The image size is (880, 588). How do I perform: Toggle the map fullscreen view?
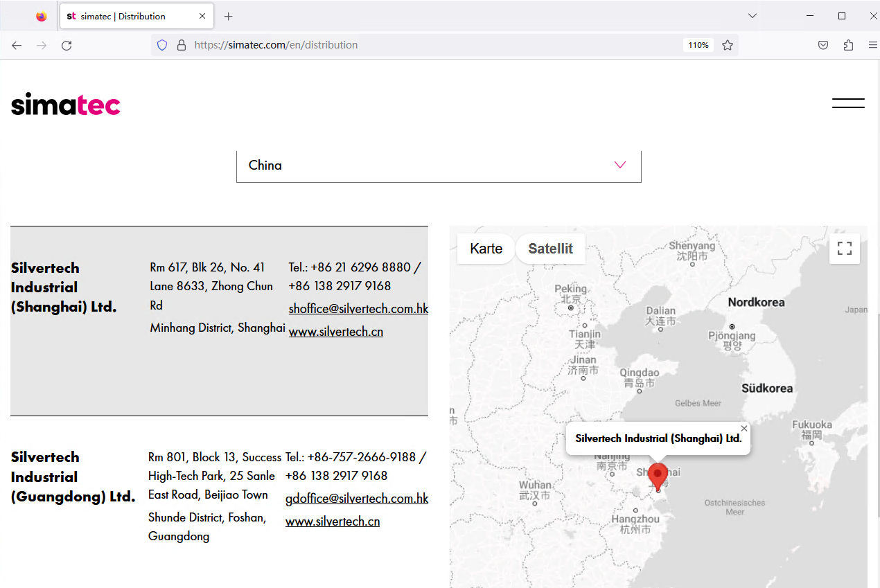pyautogui.click(x=844, y=249)
